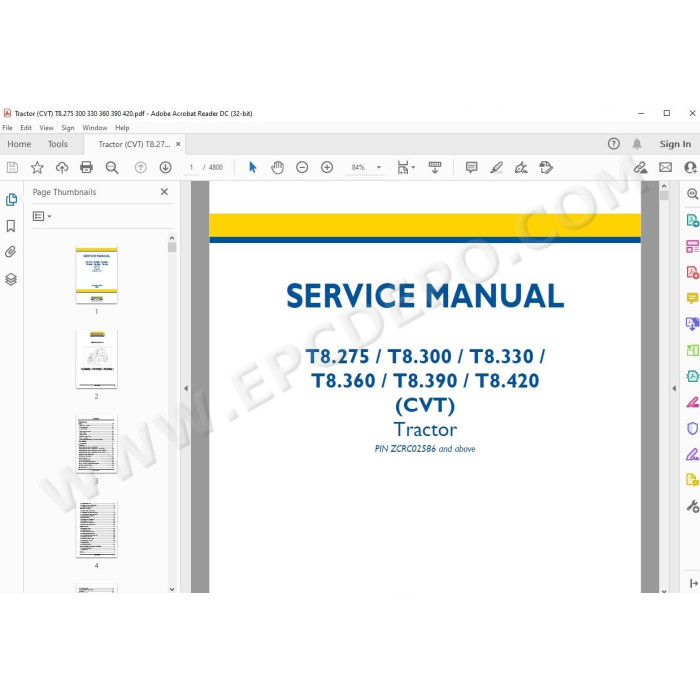Show Page Thumbnails panel icon
The height and width of the screenshot is (700, 700).
point(11,199)
